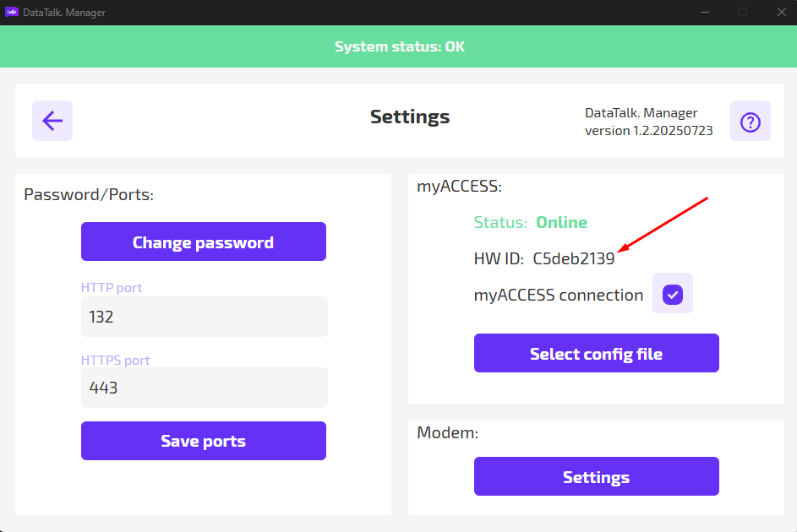The height and width of the screenshot is (532, 797).
Task: Choose Select config file button
Action: 596,353
